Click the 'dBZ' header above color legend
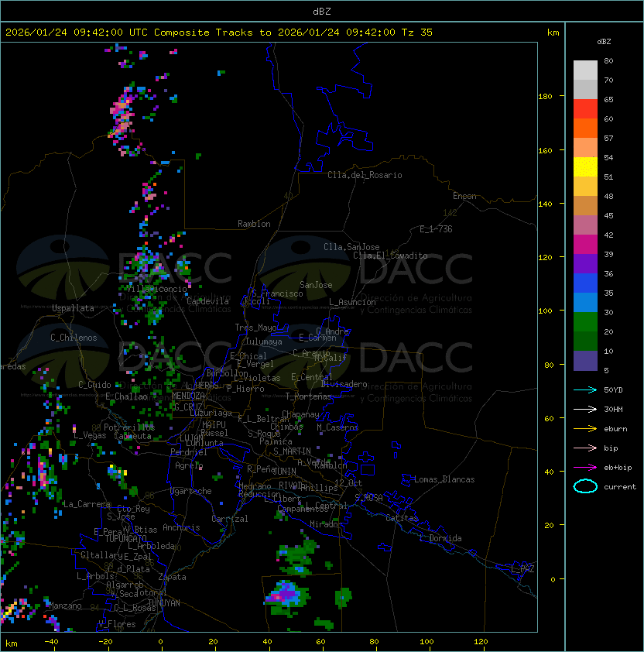 point(604,42)
